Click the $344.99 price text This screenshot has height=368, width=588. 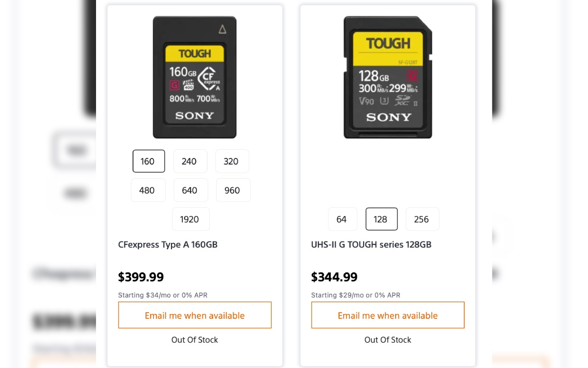point(334,277)
